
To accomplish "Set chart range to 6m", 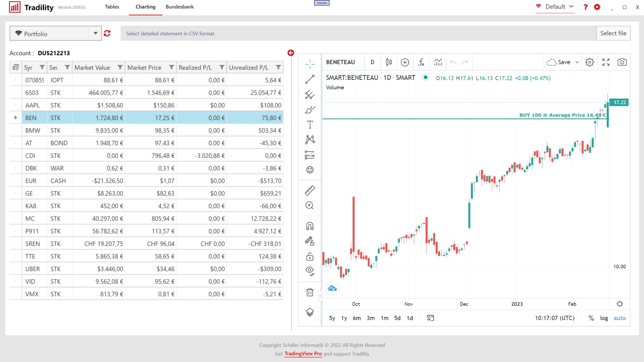I will pyautogui.click(x=357, y=318).
